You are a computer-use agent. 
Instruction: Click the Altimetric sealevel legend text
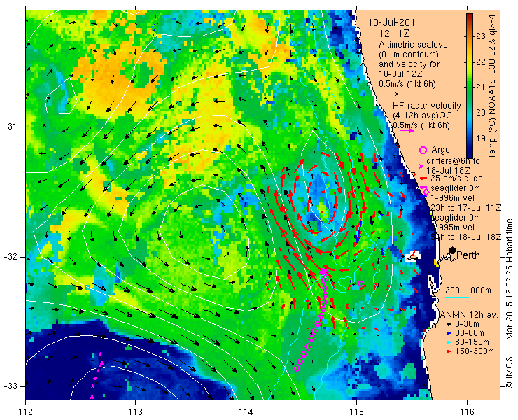tap(414, 45)
